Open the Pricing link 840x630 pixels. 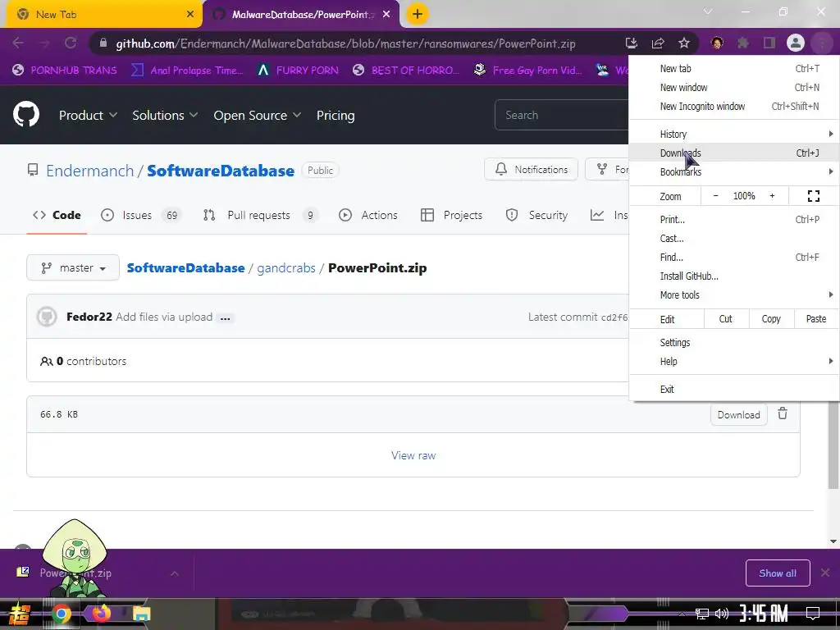coord(336,115)
